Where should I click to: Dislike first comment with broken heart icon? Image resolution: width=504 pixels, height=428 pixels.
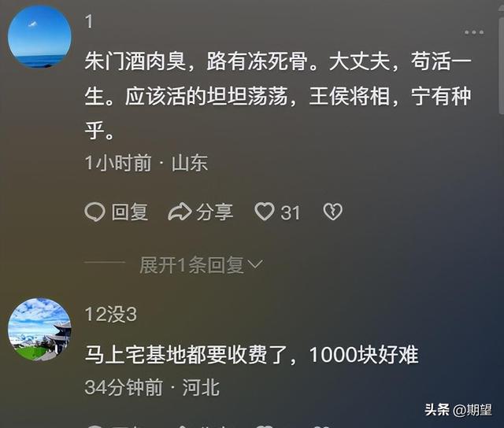pyautogui.click(x=332, y=212)
